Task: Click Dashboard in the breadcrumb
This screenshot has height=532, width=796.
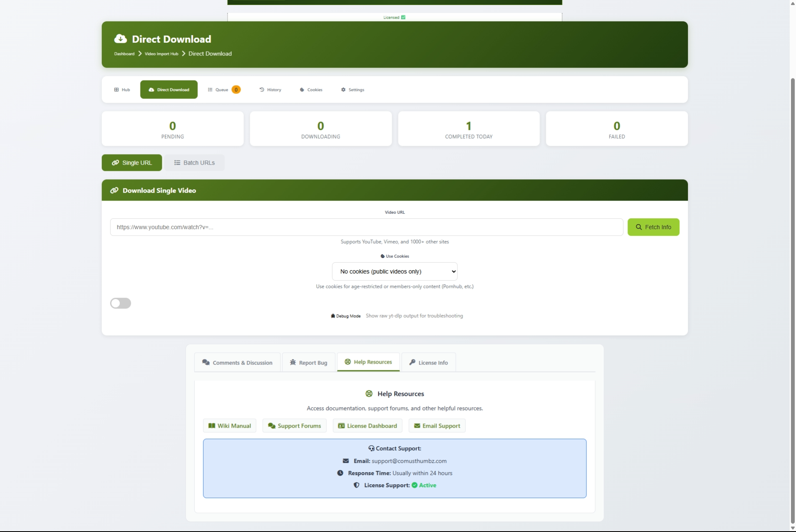Action: click(124, 54)
